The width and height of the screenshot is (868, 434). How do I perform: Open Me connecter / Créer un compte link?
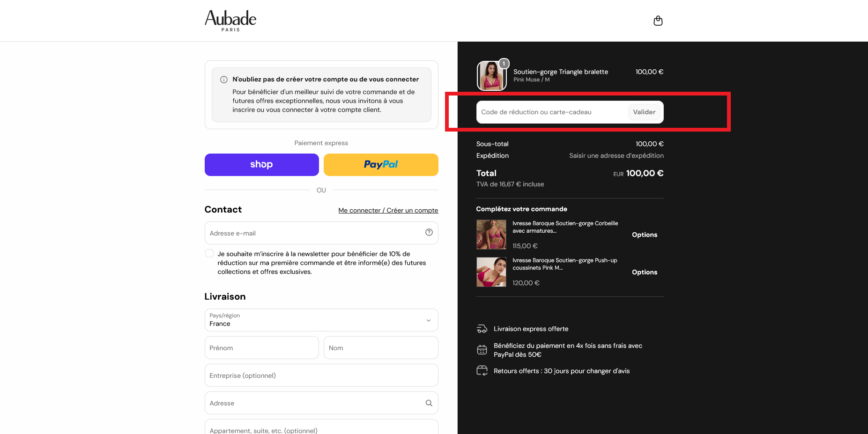click(388, 210)
